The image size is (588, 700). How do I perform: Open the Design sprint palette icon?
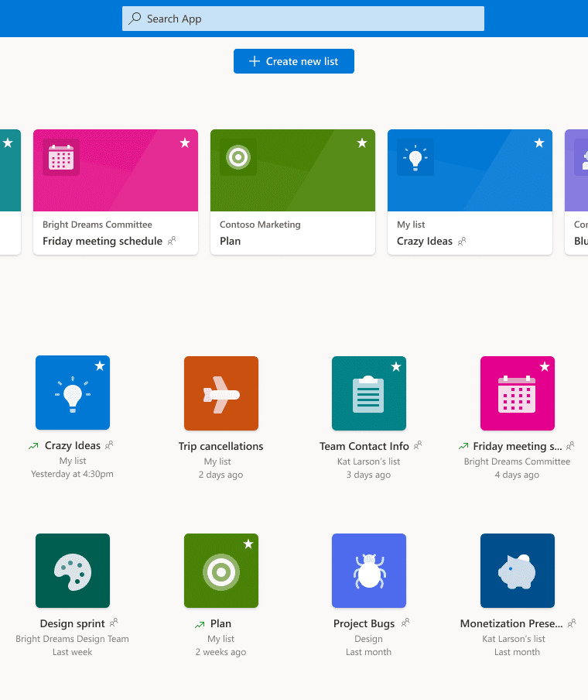point(73,571)
